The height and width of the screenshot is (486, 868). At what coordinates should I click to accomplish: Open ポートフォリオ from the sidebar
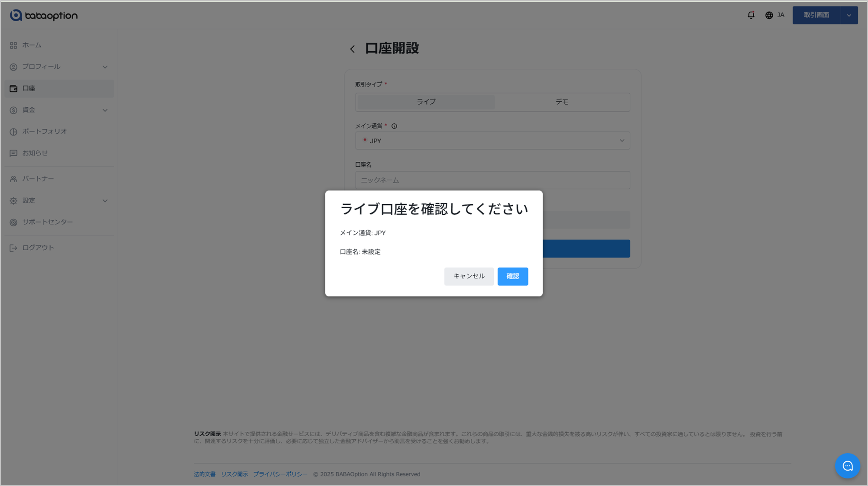pyautogui.click(x=44, y=132)
